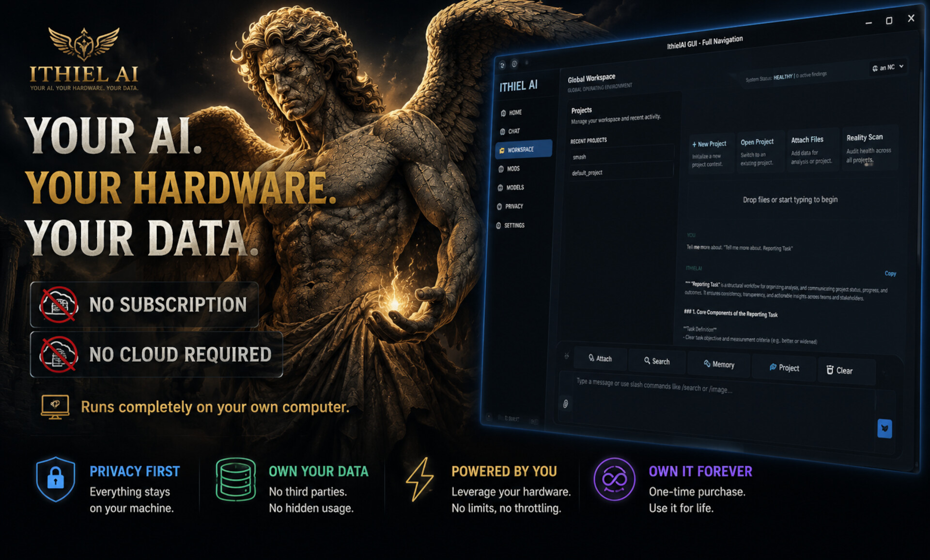Click the green database icon for Own Your Data
Viewport: 930px width, 560px height.
(x=236, y=479)
